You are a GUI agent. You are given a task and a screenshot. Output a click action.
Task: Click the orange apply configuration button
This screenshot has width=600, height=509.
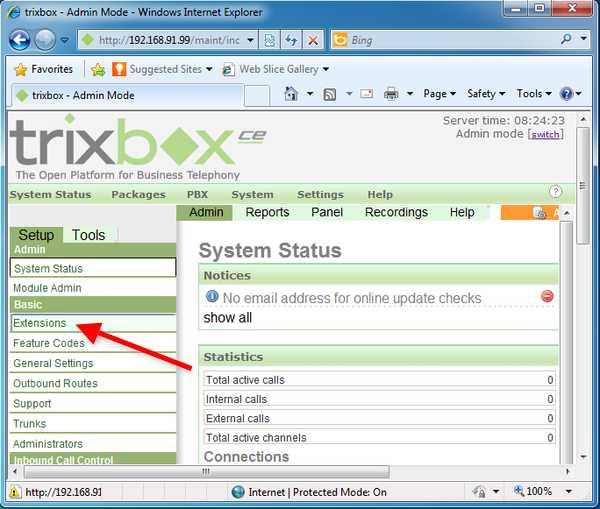530,212
